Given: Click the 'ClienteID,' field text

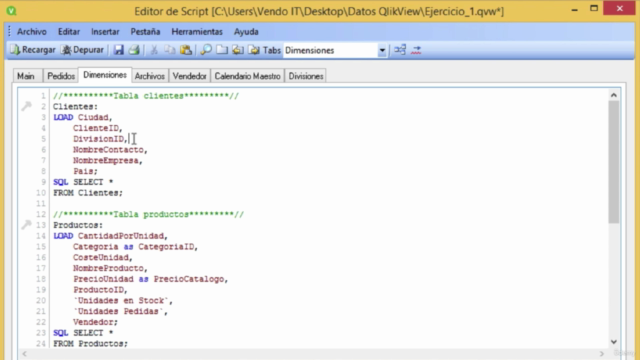Looking at the screenshot, I should [98, 128].
